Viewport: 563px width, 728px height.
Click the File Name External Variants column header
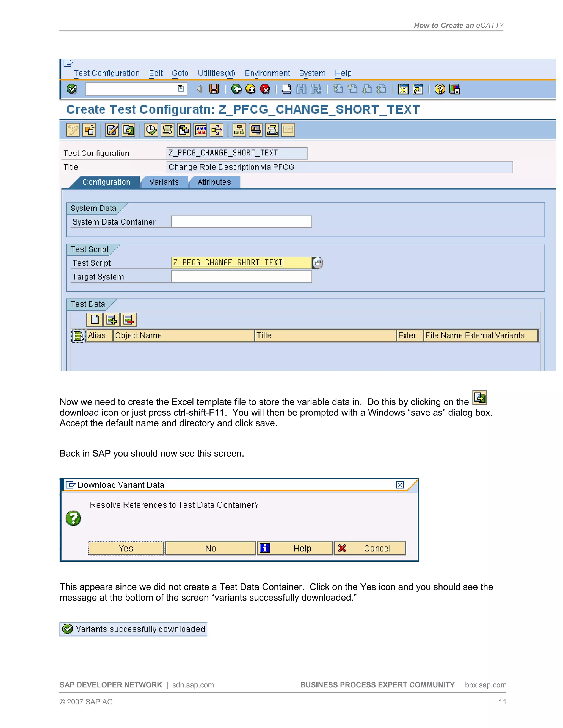(x=481, y=336)
